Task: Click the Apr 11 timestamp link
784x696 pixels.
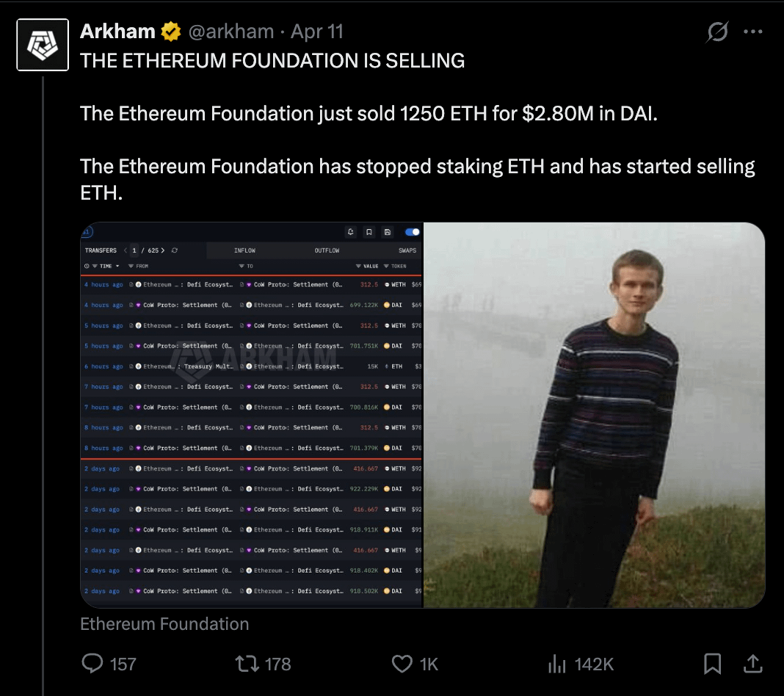Action: coord(316,32)
